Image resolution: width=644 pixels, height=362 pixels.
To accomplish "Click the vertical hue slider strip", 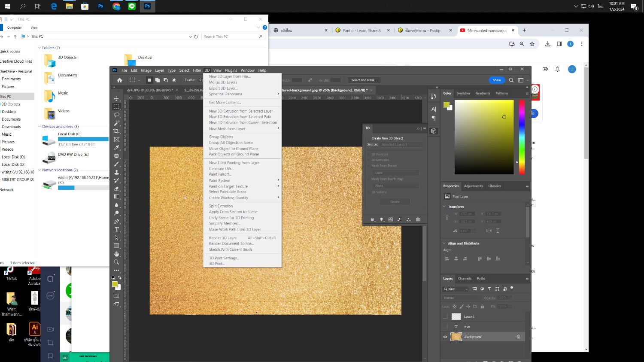I will 522,137.
